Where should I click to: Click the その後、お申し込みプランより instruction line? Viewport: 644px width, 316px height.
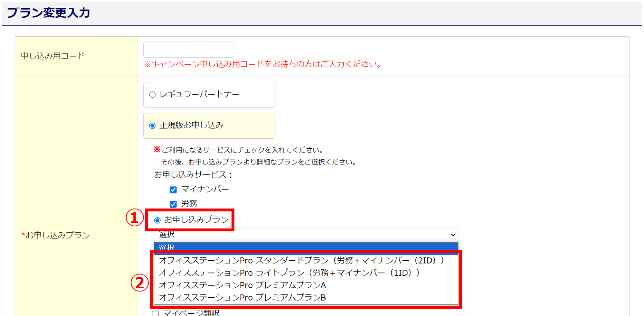pos(258,162)
